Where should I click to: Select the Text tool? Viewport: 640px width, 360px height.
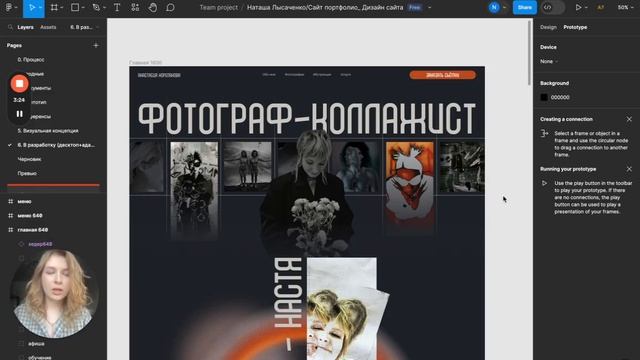[117, 7]
